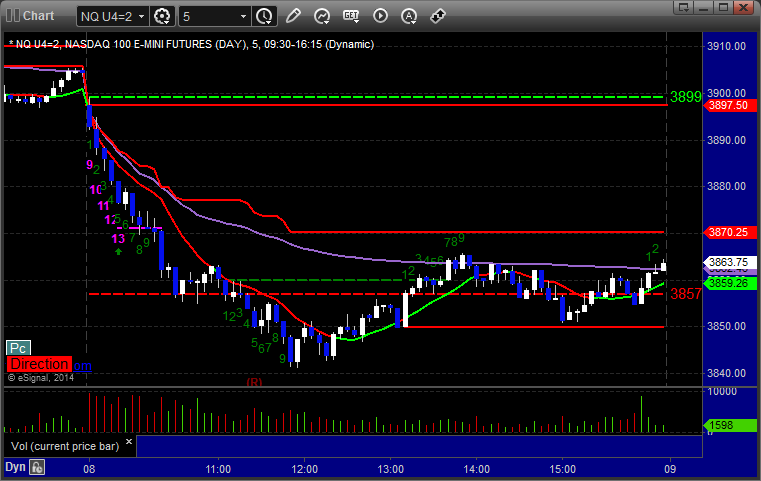The height and width of the screenshot is (481, 761).
Task: Click the detach window button in the title bar
Action: coord(683,7)
